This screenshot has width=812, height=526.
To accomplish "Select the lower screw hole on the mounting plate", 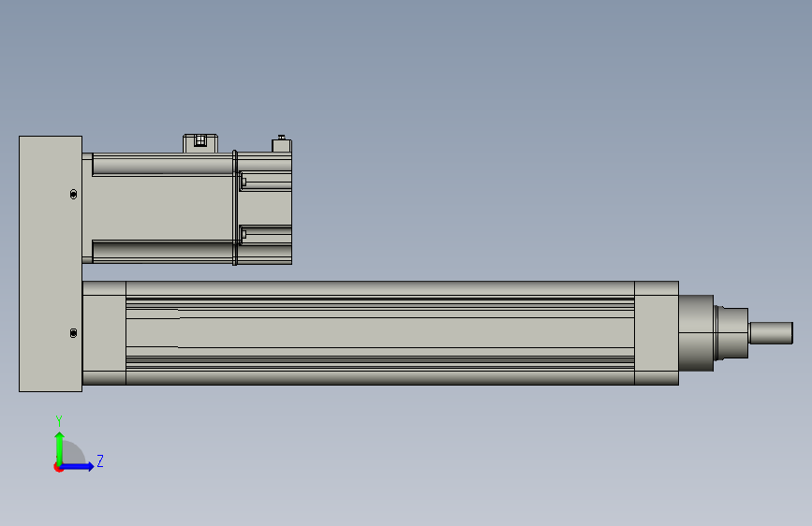I will (73, 333).
